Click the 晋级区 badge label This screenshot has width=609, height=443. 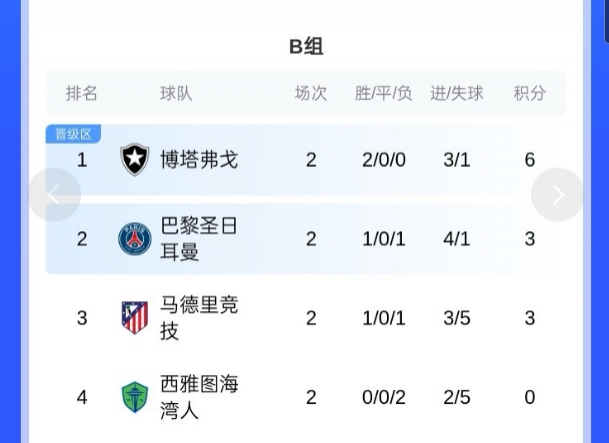click(73, 134)
